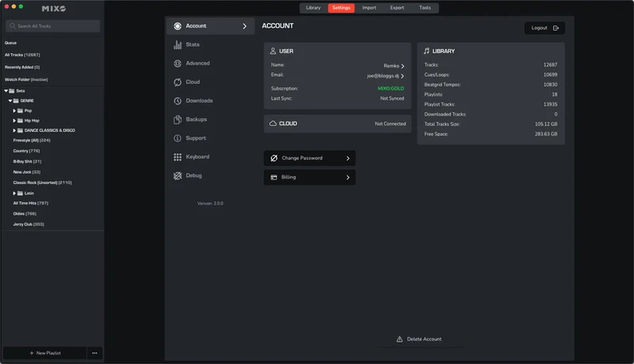Edit the Email joe@bloggs.dj chevron

(402, 76)
